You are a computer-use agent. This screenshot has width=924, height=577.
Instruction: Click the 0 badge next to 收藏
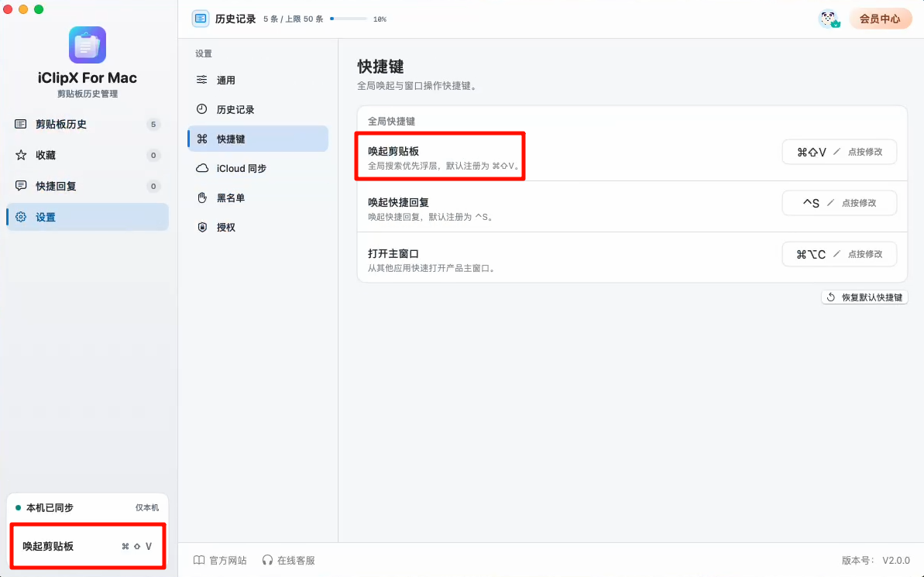153,155
